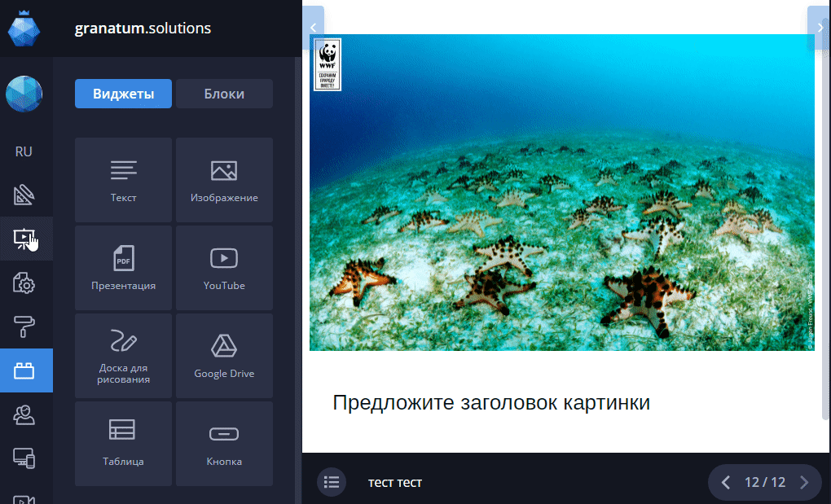Go to previous page in 12 / 12 counter

click(726, 482)
